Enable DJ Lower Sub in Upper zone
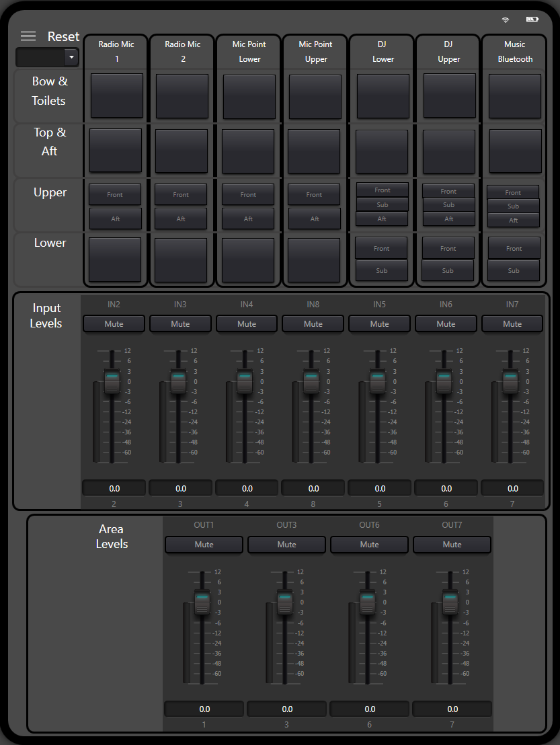The image size is (560, 745). [382, 204]
